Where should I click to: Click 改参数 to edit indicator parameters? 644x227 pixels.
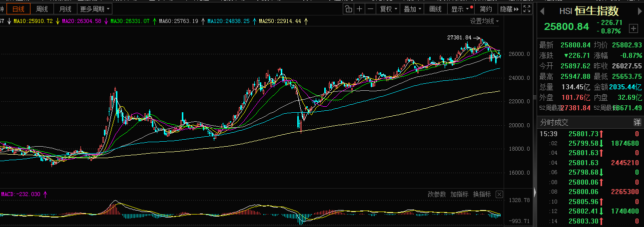pyautogui.click(x=437, y=194)
